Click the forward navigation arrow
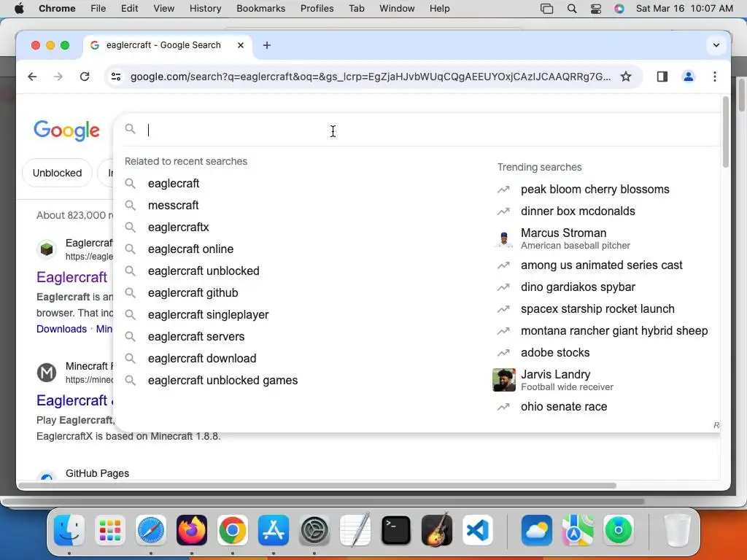 tap(58, 77)
